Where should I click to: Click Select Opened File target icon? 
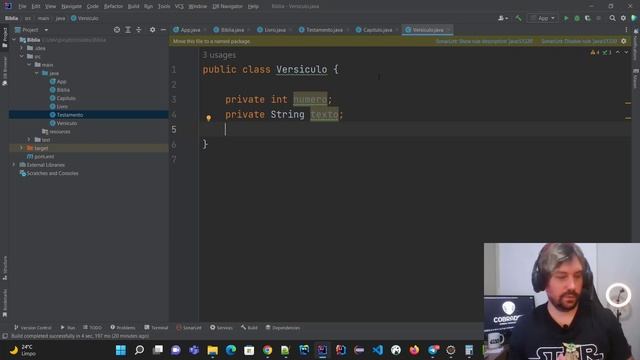[x=117, y=30]
